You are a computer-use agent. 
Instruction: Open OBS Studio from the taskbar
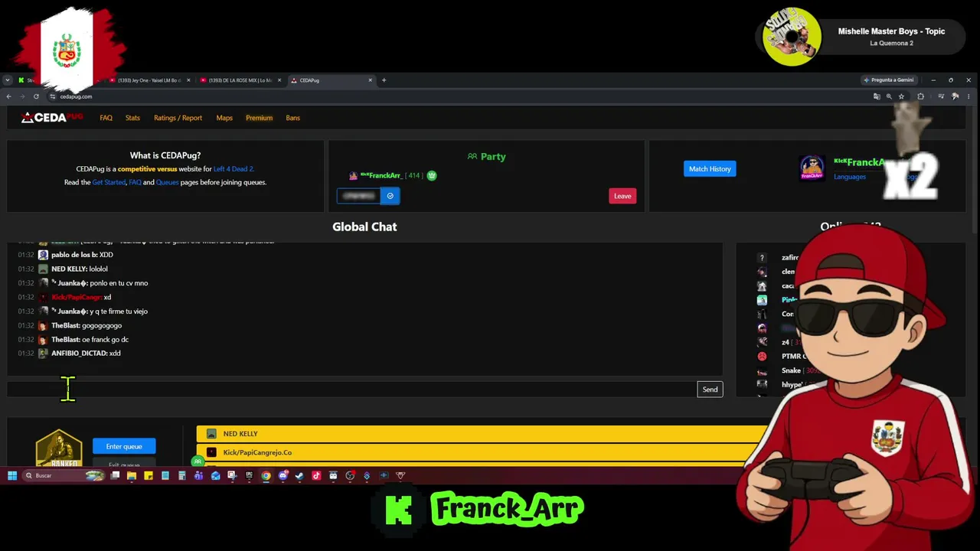[350, 476]
